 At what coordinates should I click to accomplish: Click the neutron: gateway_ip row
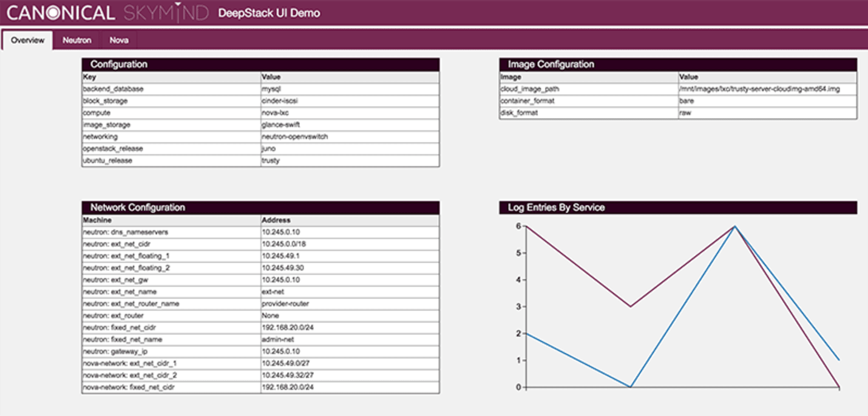(x=260, y=352)
